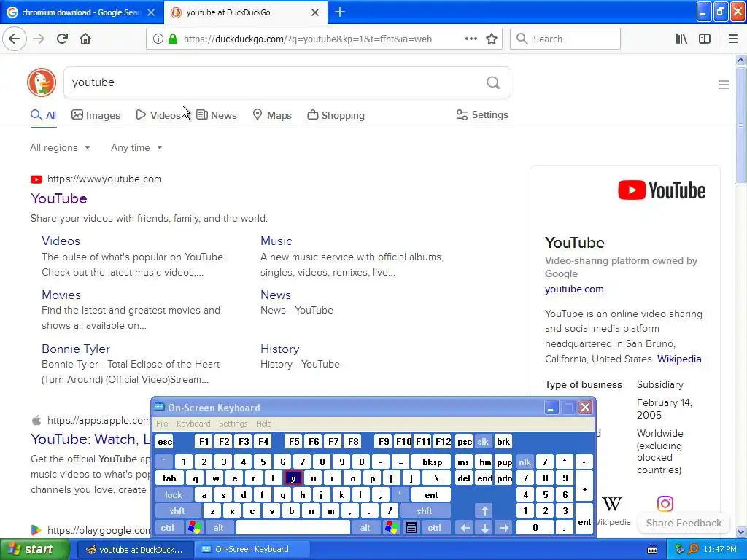Click the Wikipedia W icon in info panel
Image resolution: width=747 pixels, height=560 pixels.
(x=612, y=504)
